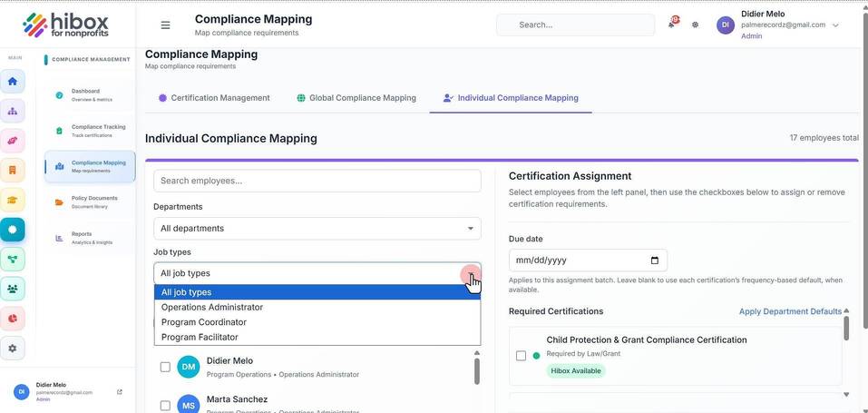
Task: Open the orange building sidebar icon
Action: tap(12, 170)
